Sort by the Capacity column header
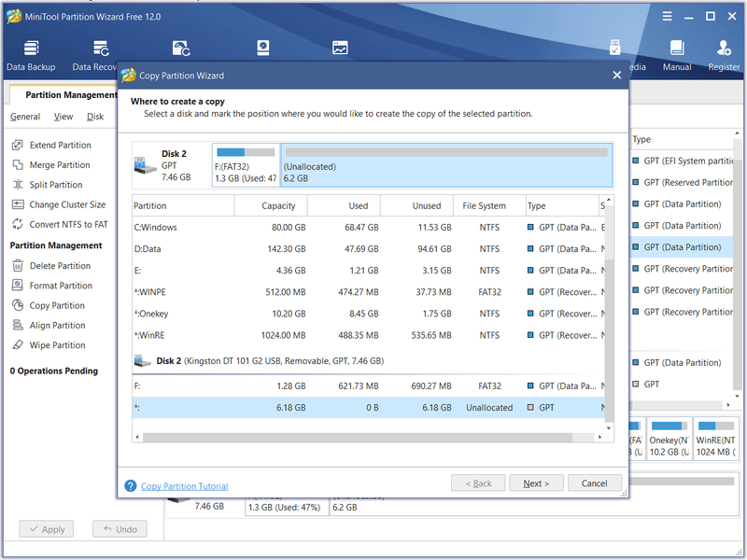The image size is (747, 560). click(271, 205)
